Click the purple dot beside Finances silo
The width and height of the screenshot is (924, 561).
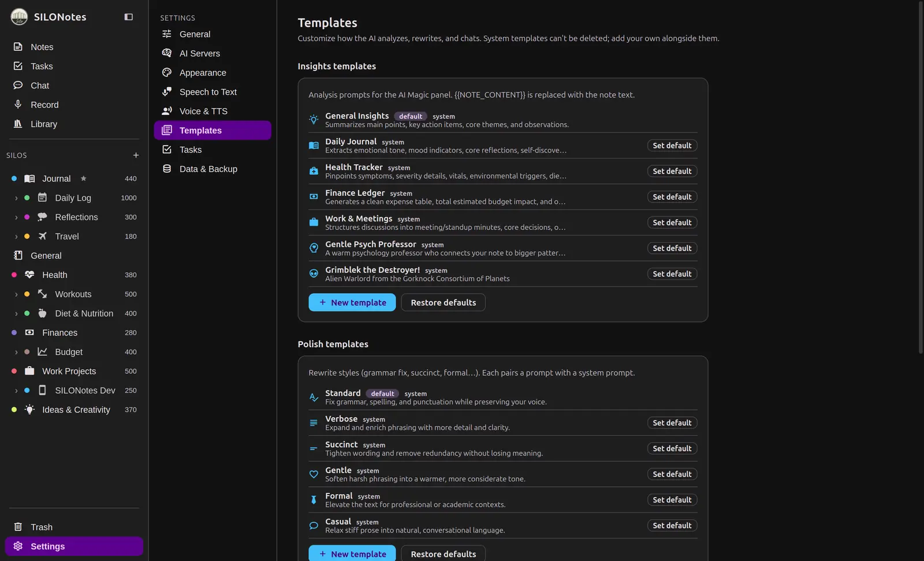(x=14, y=333)
